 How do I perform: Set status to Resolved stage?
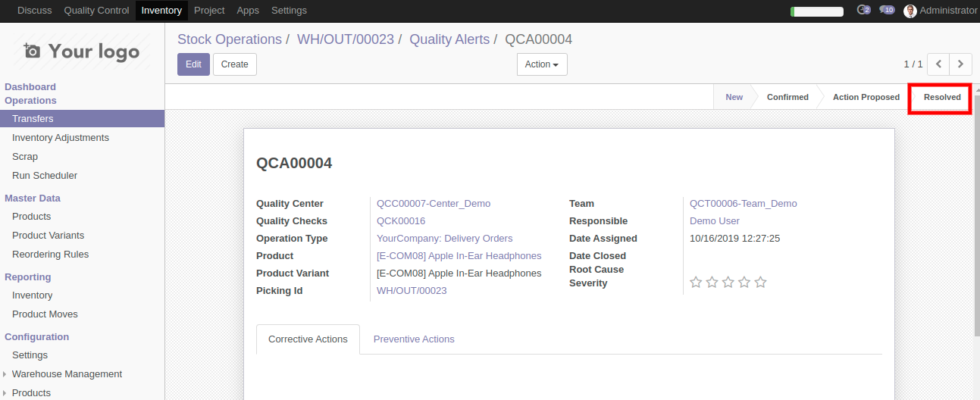[x=941, y=97]
